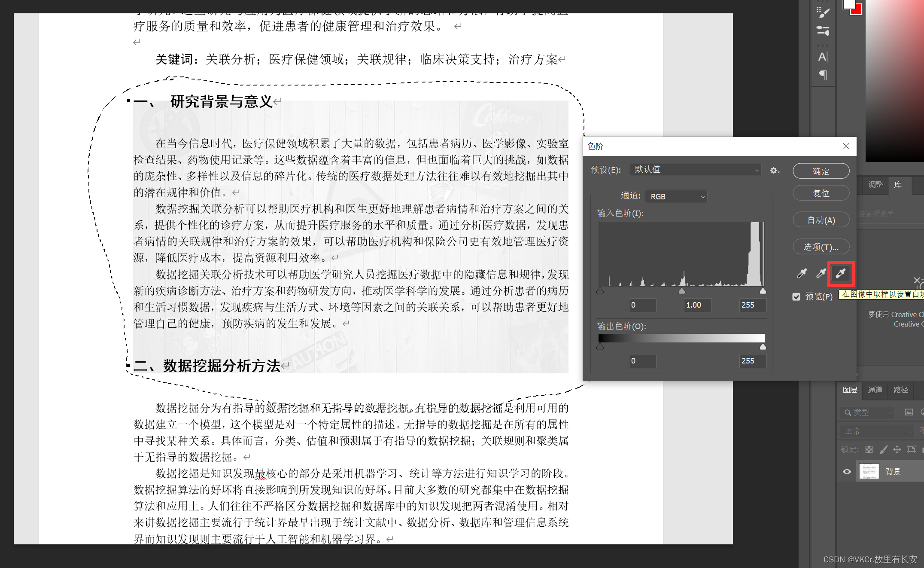This screenshot has width=924, height=568.
Task: Click the 确定 OK button
Action: tap(821, 171)
